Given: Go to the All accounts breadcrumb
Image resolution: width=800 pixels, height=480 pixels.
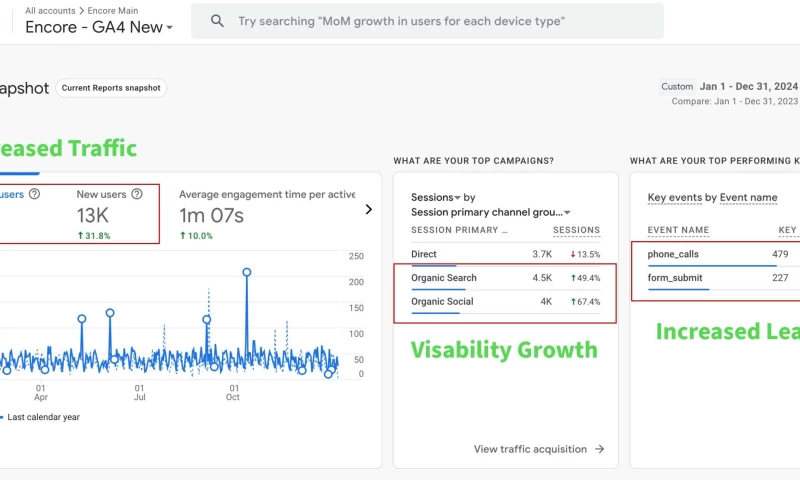Looking at the screenshot, I should [x=50, y=10].
